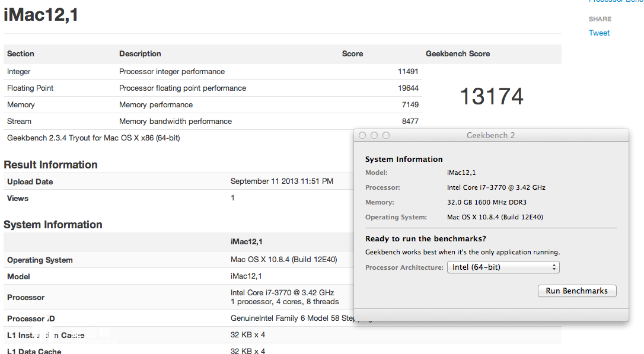The width and height of the screenshot is (644, 354).
Task: Click the Operating System row in the web table
Action: pos(178,260)
